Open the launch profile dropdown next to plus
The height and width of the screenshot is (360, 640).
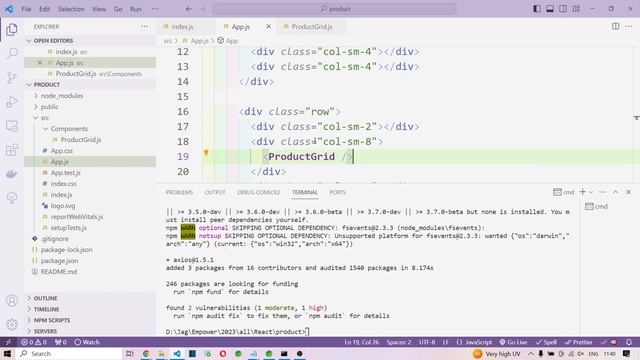pyautogui.click(x=591, y=192)
